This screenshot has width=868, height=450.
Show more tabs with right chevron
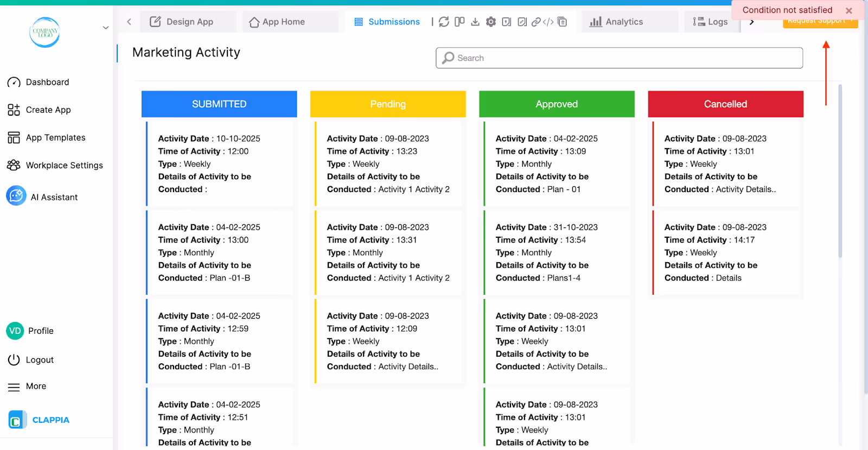752,22
